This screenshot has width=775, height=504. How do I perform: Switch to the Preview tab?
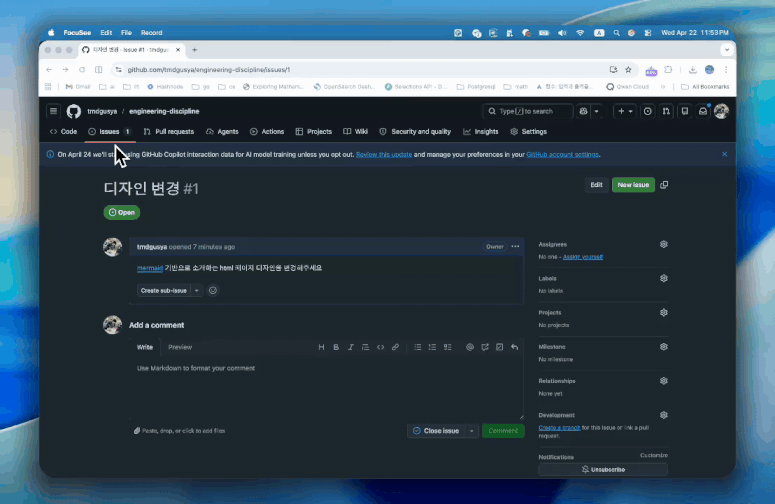(x=180, y=347)
